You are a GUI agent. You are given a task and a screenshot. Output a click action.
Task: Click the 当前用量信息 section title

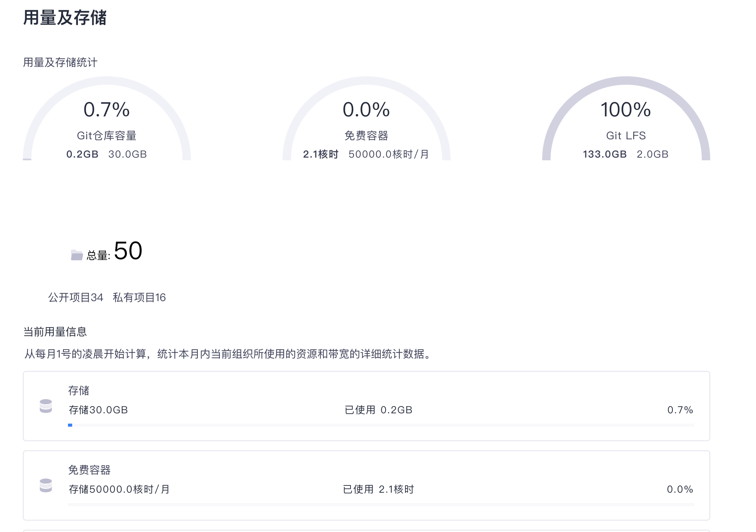click(55, 332)
